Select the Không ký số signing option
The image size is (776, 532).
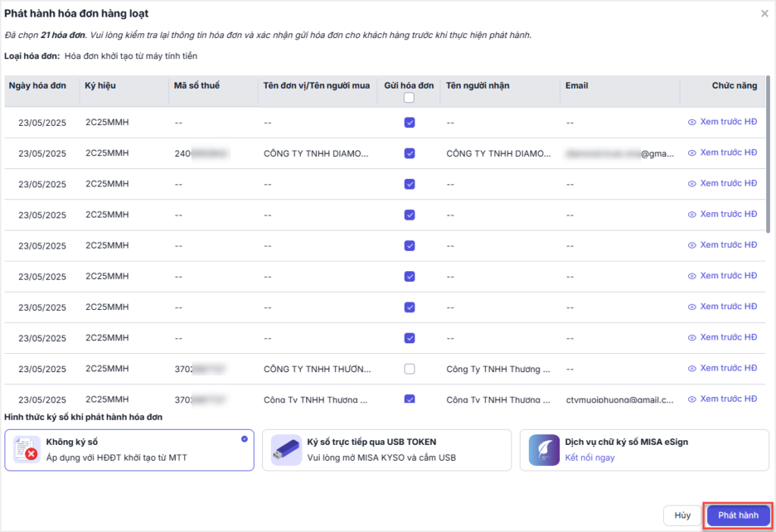(129, 450)
